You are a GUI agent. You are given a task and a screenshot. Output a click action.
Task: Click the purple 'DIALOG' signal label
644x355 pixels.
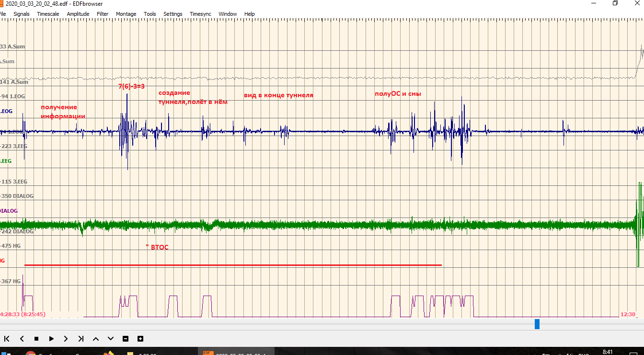(x=9, y=211)
